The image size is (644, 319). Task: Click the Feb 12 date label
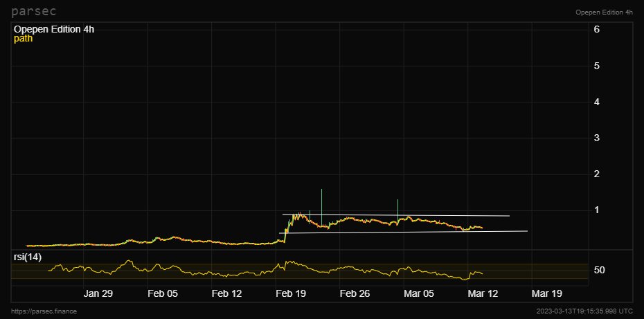point(226,293)
